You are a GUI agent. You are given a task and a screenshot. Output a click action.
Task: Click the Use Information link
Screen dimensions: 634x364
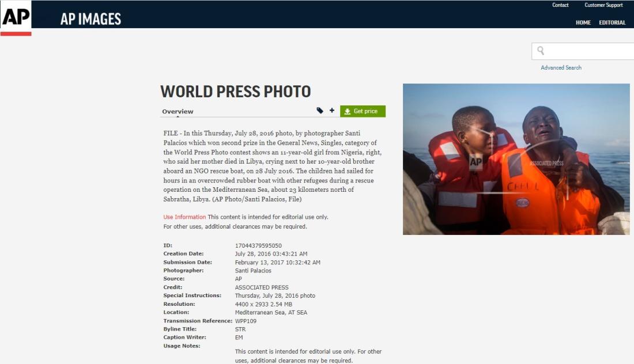(184, 217)
